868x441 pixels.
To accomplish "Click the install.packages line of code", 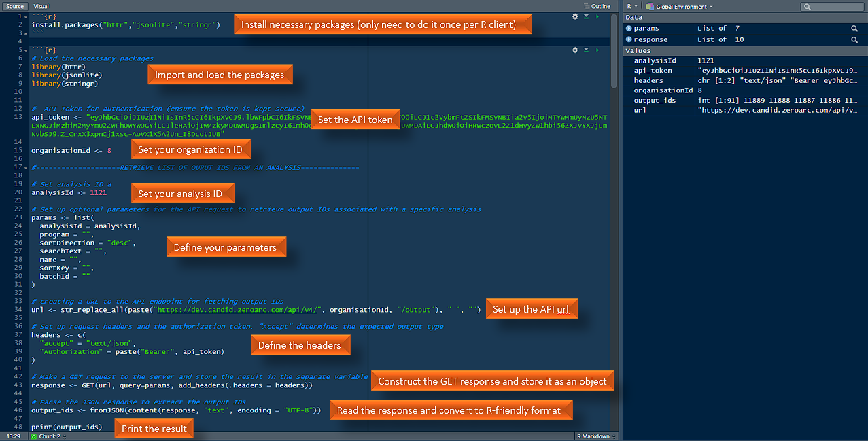I will [x=125, y=24].
